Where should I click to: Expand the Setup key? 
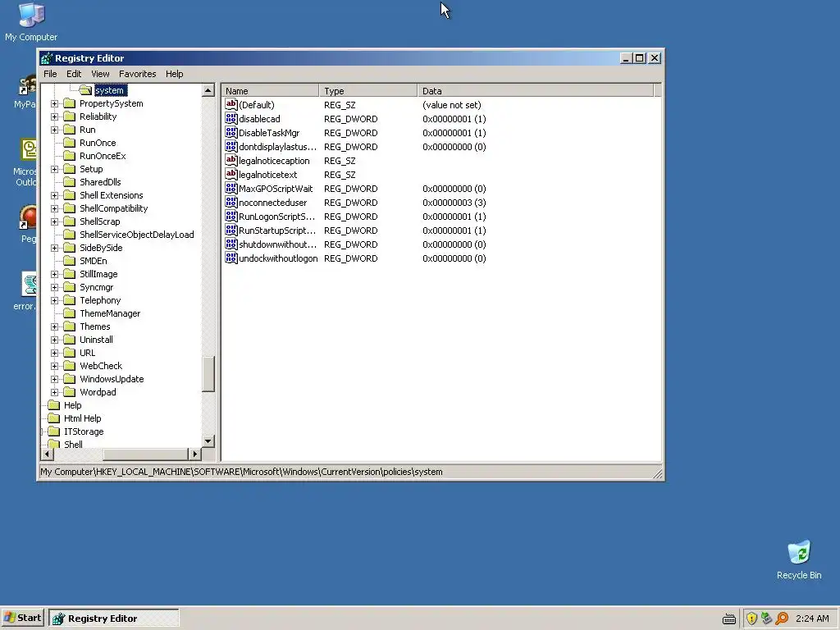point(55,169)
